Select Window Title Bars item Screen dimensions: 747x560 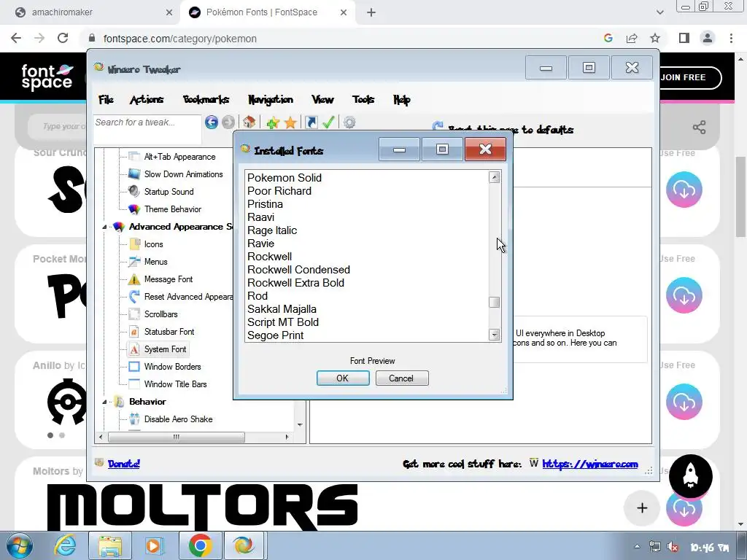coord(175,384)
